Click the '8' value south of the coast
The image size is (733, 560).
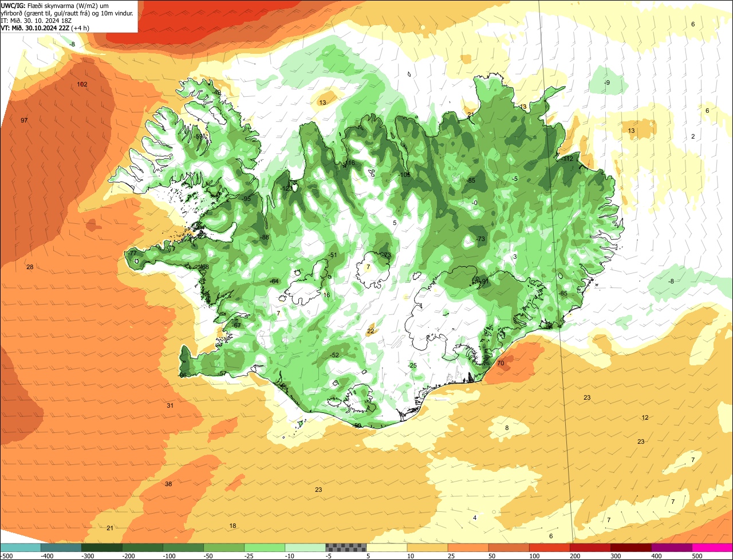click(507, 428)
